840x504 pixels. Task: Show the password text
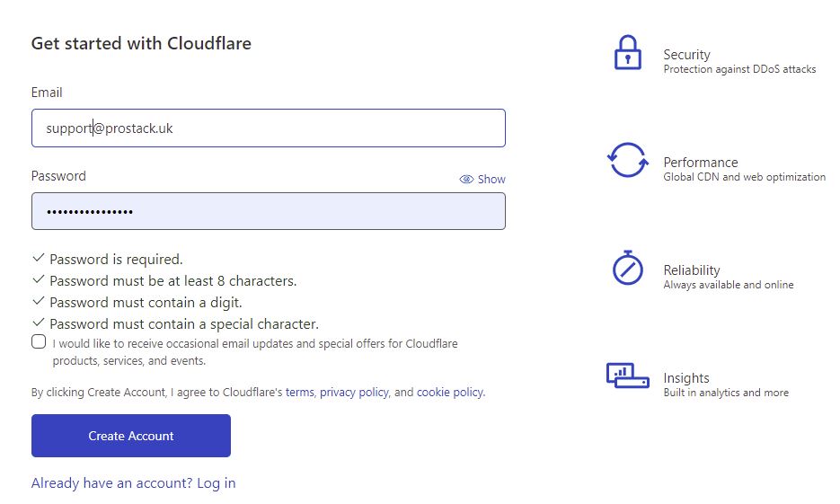click(482, 180)
